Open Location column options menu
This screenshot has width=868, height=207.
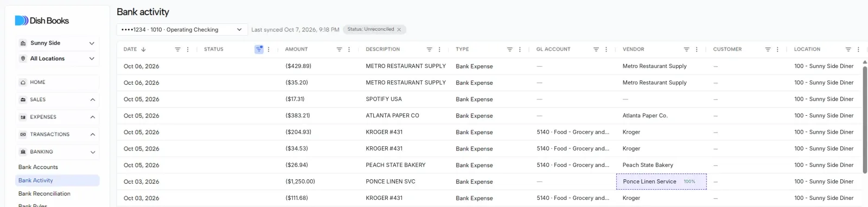pos(858,49)
